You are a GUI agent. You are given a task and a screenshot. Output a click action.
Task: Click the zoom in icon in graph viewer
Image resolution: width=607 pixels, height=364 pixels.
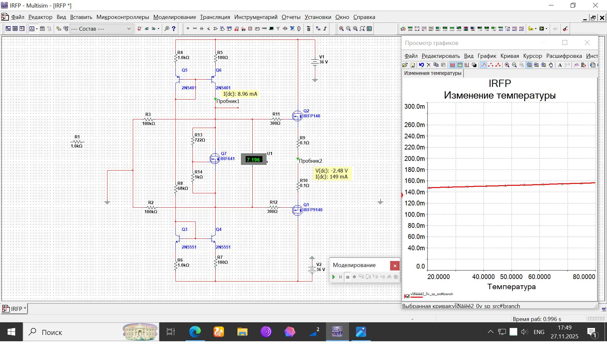(507, 65)
